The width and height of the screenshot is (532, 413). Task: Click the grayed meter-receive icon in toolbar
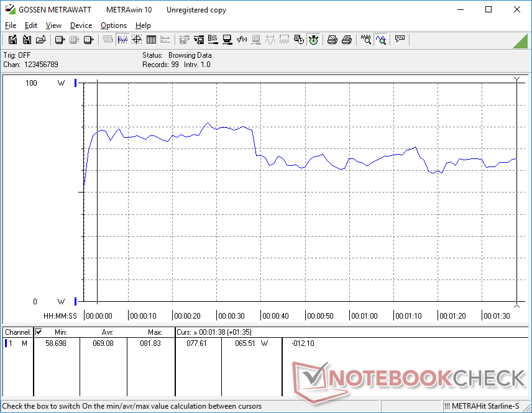[75, 40]
